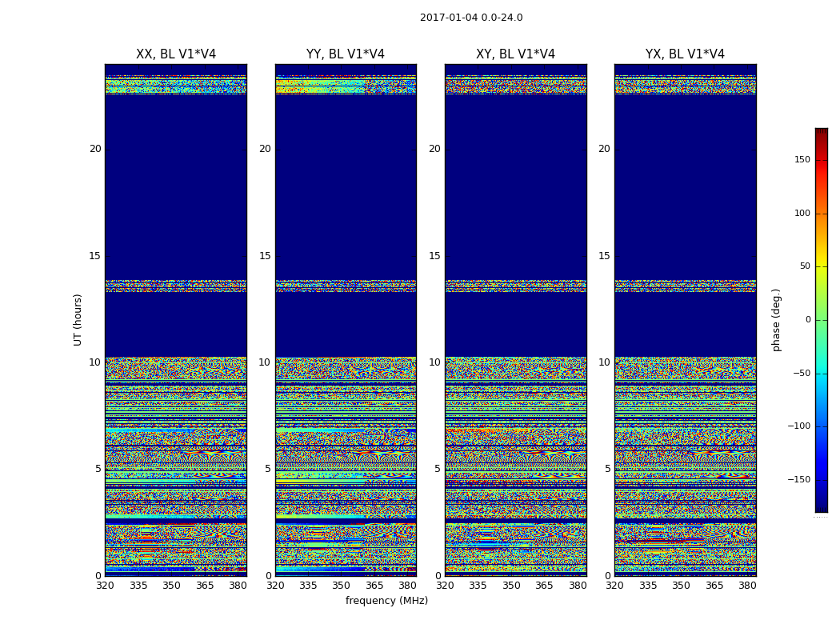
Task: Click the plot title '2017-01-04 0.0-24.0'
Action: 471,18
